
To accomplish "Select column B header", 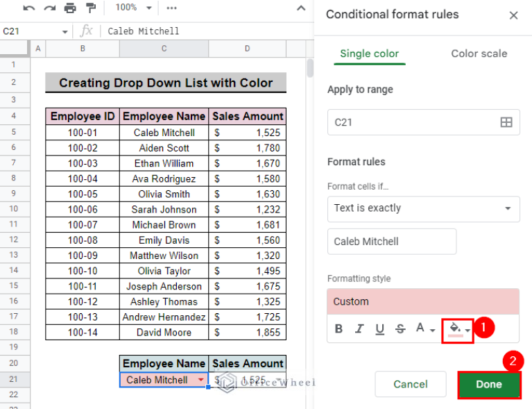I will coord(83,48).
